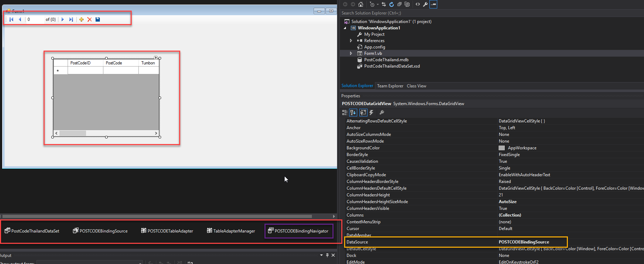Select POSTCODETableAdapter in the component tray
Screen dimensions: 644x264
click(167, 231)
